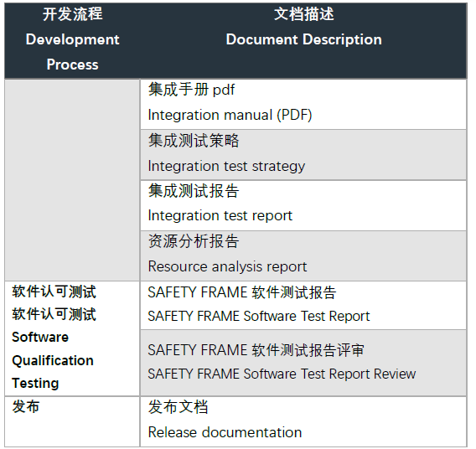Click SAFETY FRAME Software Test Report Review
This screenshot has height=449, width=476.
282,374
